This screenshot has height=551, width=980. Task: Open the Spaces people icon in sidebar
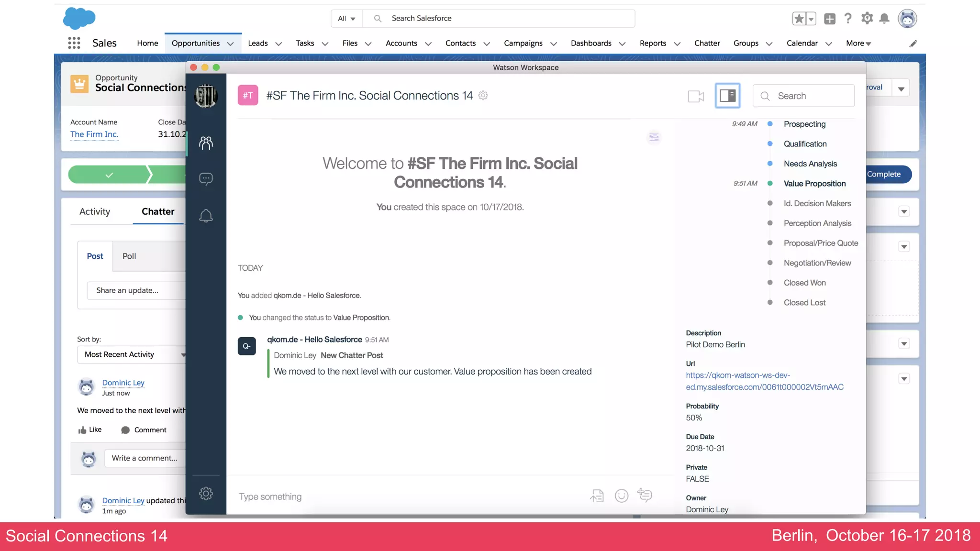[206, 143]
